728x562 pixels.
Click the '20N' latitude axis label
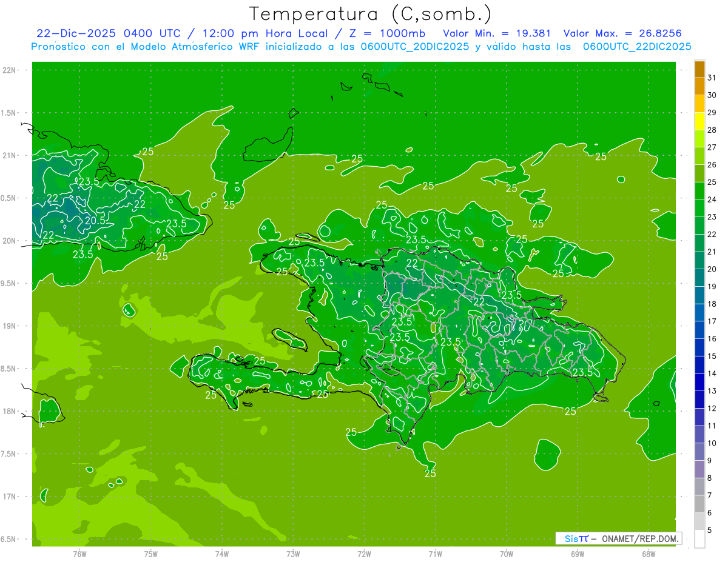[10, 241]
